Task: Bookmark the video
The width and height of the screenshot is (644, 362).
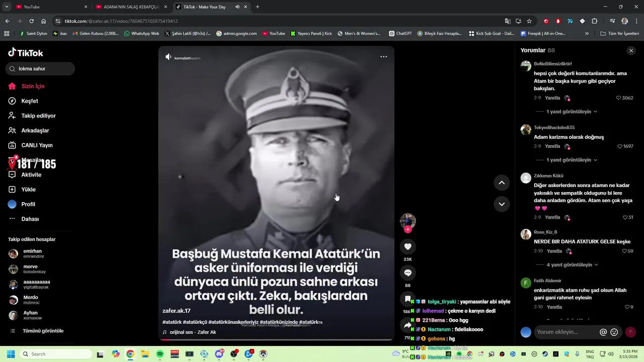Action: pos(408,299)
